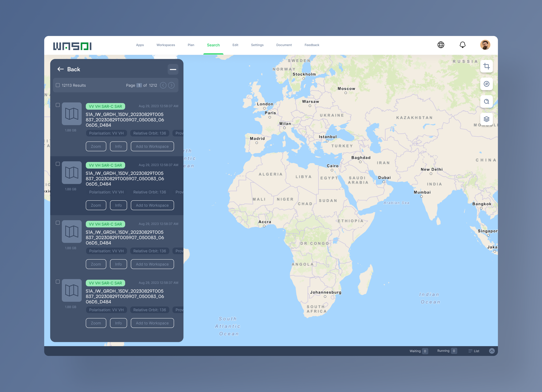The width and height of the screenshot is (542, 392).
Task: Open the map layers icon
Action: click(486, 119)
